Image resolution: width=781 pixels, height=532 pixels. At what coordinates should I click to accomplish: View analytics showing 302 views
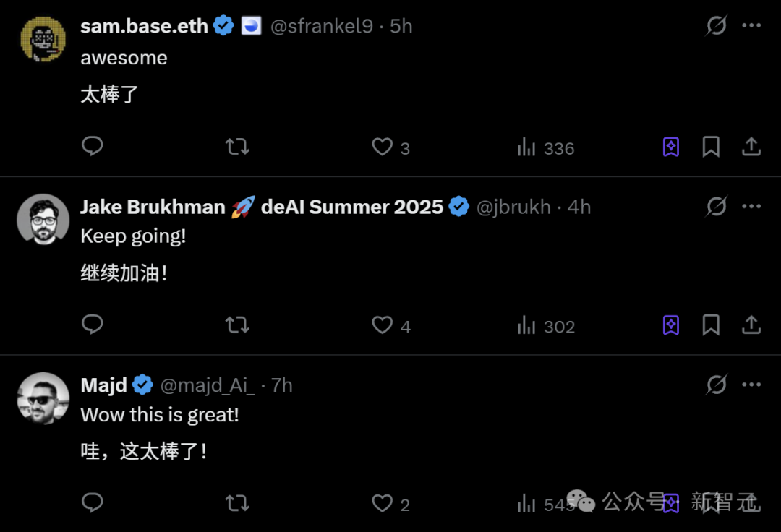[x=546, y=325]
